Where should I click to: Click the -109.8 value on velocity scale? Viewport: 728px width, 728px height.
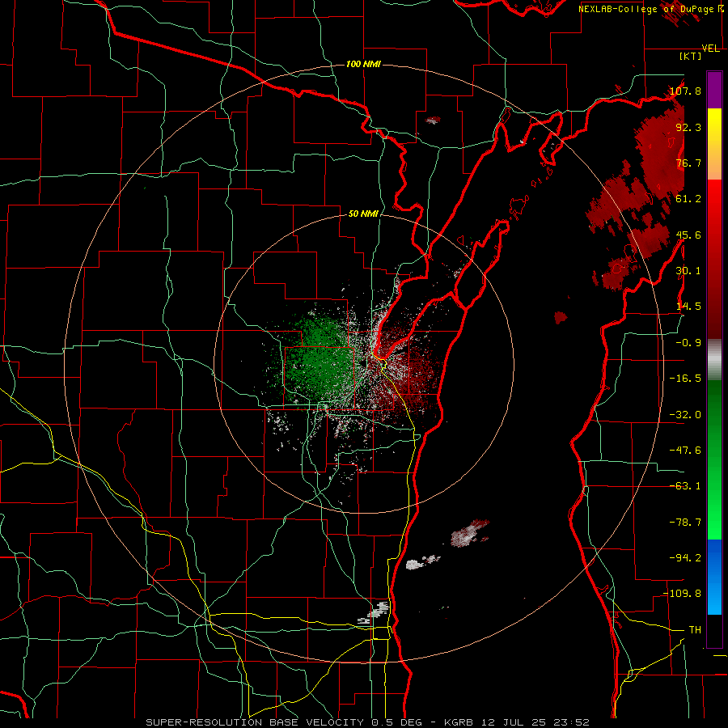682,594
